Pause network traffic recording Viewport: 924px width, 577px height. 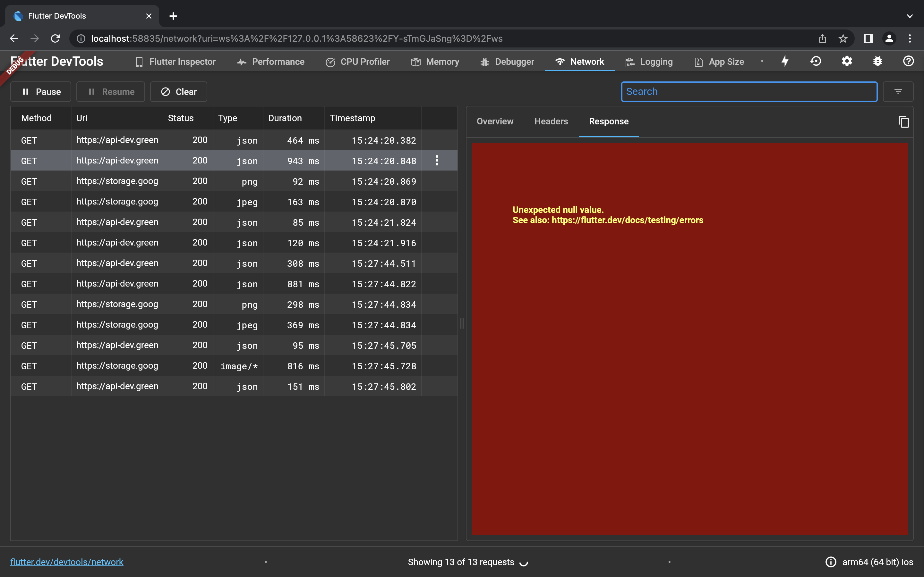tap(40, 92)
